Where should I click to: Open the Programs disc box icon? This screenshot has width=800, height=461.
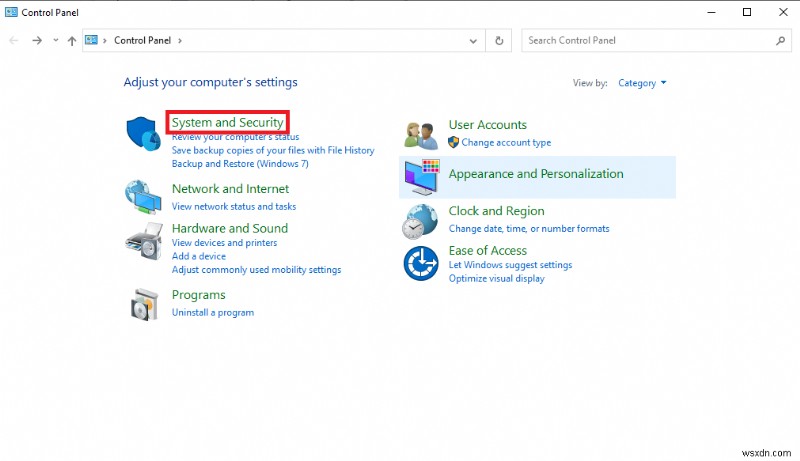144,305
